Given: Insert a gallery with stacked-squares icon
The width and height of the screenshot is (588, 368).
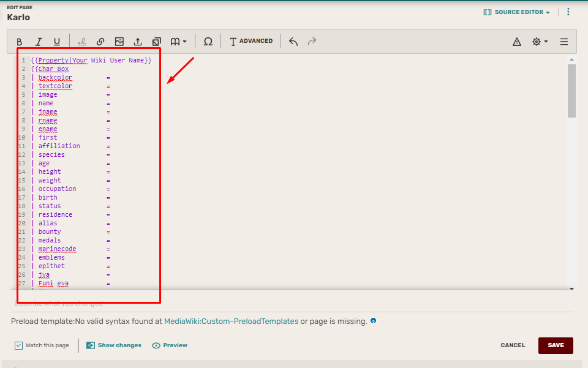Looking at the screenshot, I should click(x=156, y=42).
